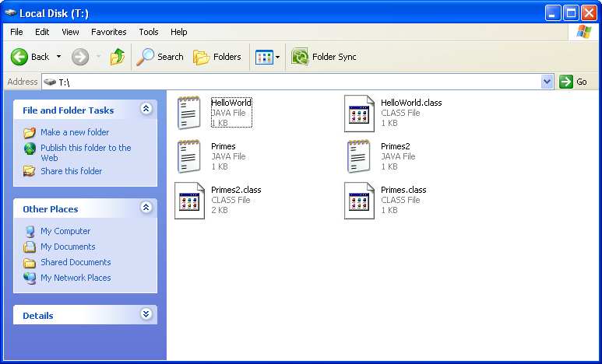Click the Make a new folder link

[x=75, y=132]
